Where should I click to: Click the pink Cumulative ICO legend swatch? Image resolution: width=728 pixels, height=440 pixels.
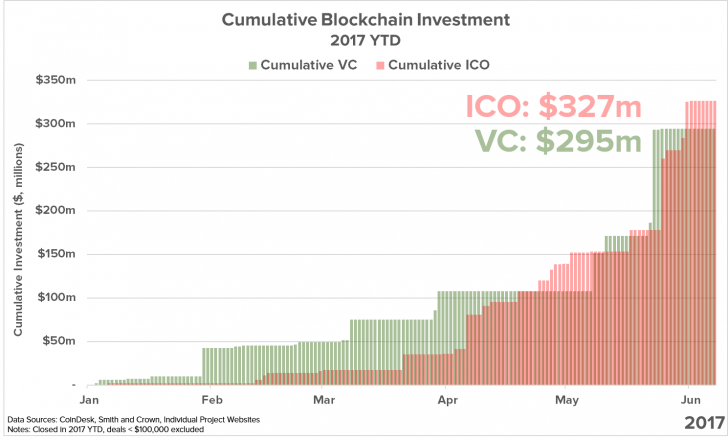click(380, 65)
